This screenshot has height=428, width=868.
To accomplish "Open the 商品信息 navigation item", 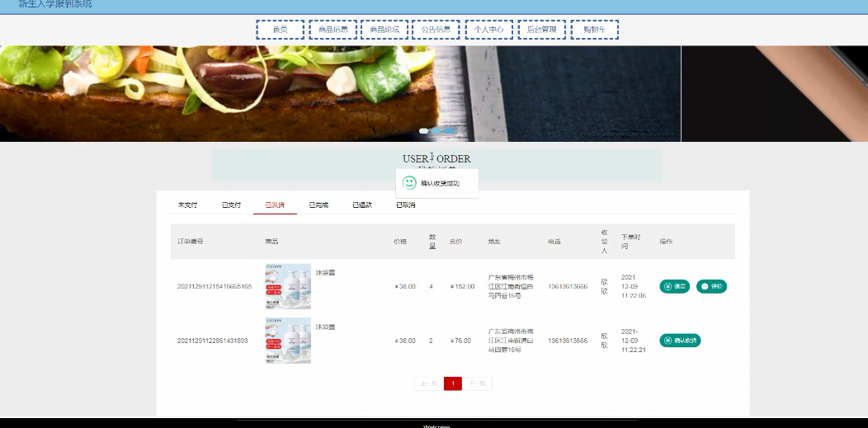I will click(333, 30).
